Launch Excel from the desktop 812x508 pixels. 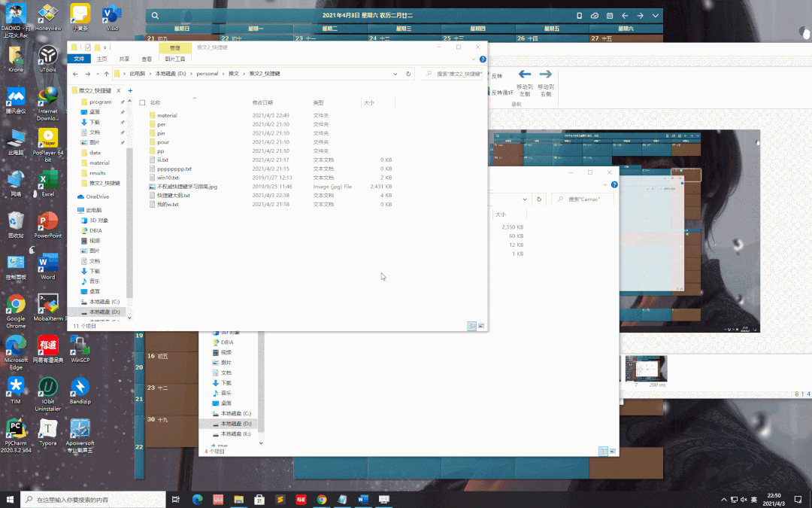tap(47, 183)
